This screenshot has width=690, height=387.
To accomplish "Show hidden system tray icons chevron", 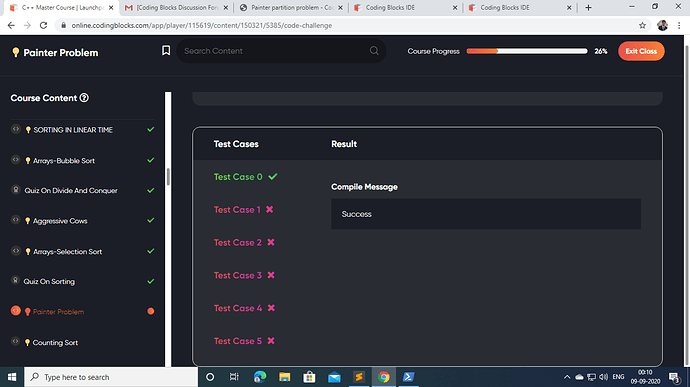I will pyautogui.click(x=567, y=377).
